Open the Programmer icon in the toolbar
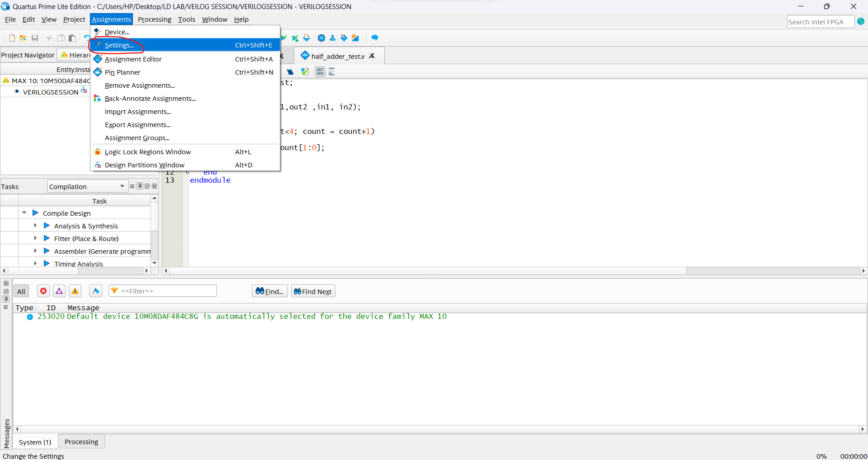The height and width of the screenshot is (460, 868). tap(344, 38)
